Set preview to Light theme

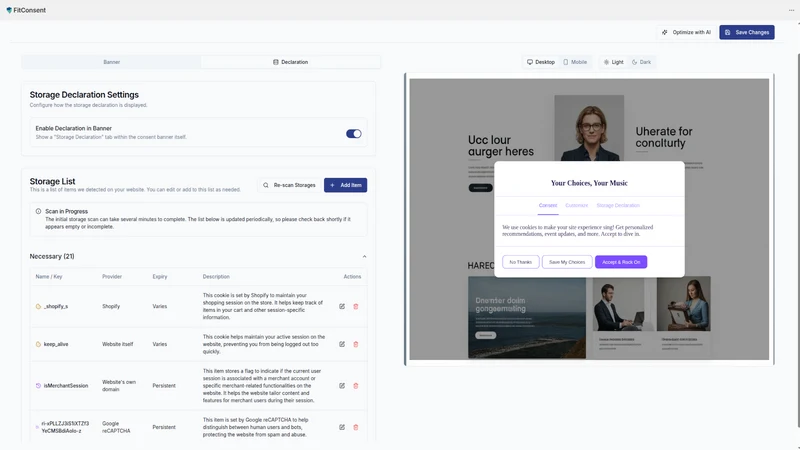point(613,62)
